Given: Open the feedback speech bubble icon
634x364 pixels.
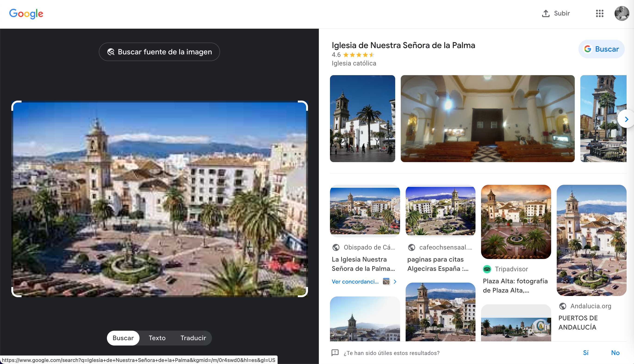Looking at the screenshot, I should pos(334,353).
